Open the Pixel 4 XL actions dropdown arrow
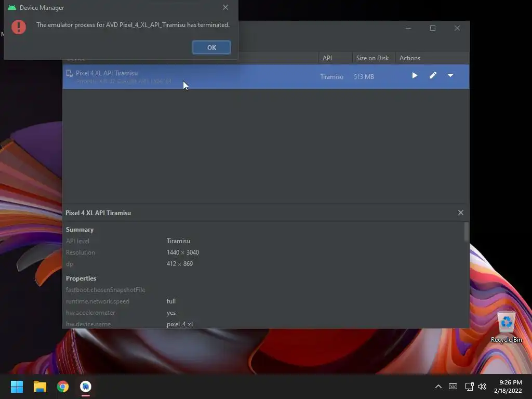532x399 pixels. point(450,75)
